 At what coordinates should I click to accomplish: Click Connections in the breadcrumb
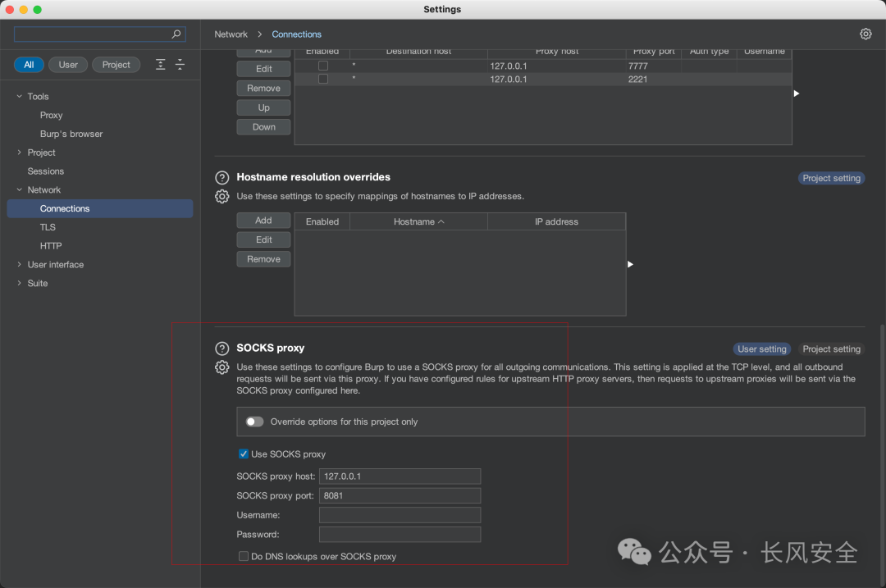pos(297,34)
